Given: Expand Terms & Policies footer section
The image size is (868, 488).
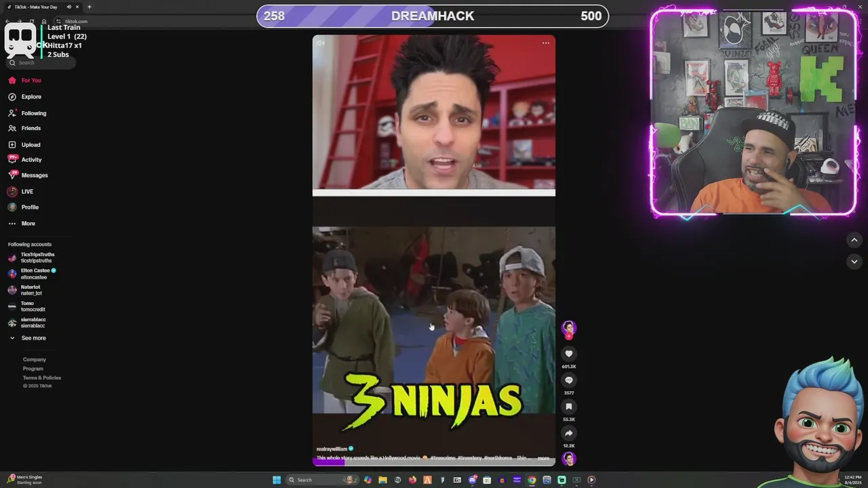Looking at the screenshot, I should (42, 378).
